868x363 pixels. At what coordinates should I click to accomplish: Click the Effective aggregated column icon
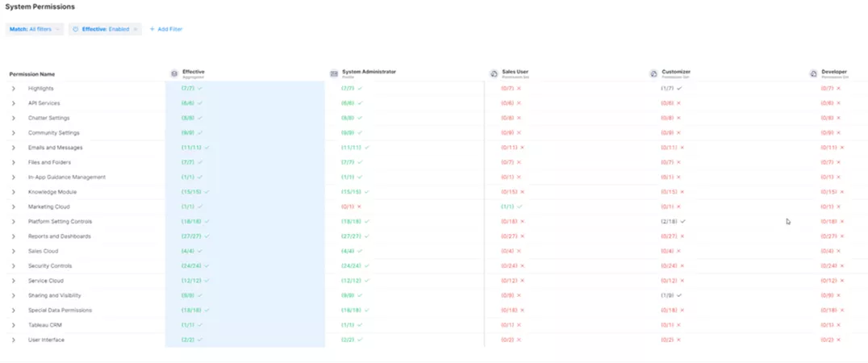[x=174, y=73]
